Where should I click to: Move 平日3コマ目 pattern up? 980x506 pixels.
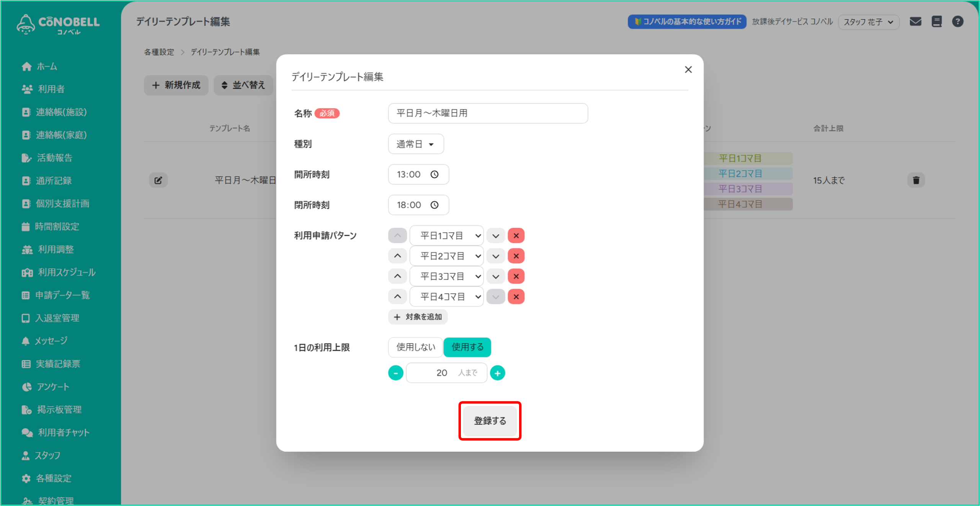click(x=397, y=276)
